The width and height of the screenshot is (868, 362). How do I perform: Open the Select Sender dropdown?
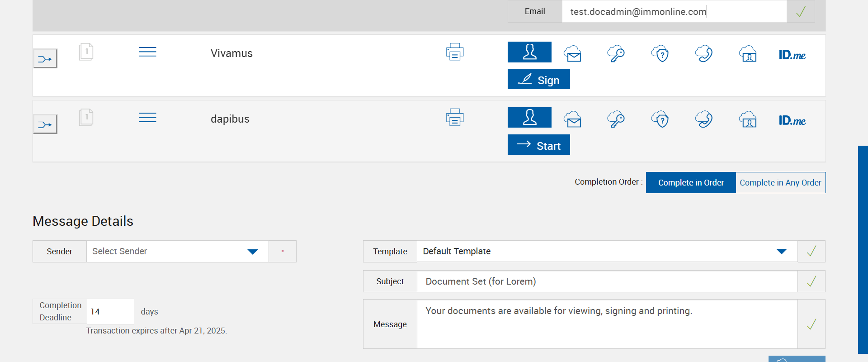[177, 252]
